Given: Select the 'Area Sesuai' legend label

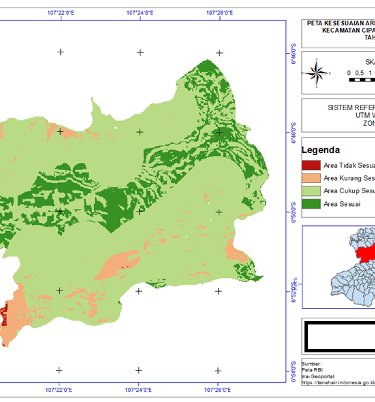Looking at the screenshot, I should (x=342, y=204).
